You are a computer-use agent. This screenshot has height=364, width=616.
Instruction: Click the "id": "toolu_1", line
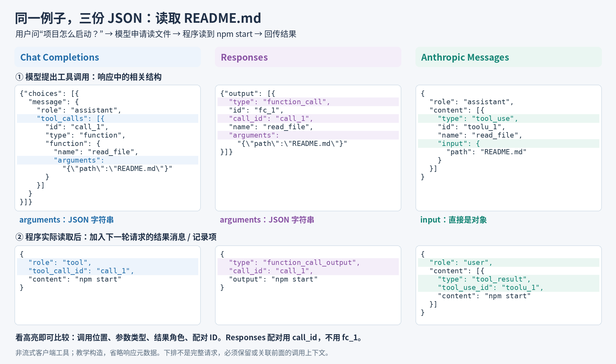coord(471,127)
